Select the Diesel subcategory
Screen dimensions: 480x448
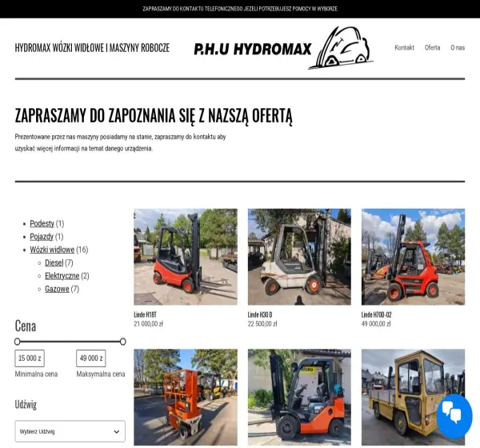point(54,262)
